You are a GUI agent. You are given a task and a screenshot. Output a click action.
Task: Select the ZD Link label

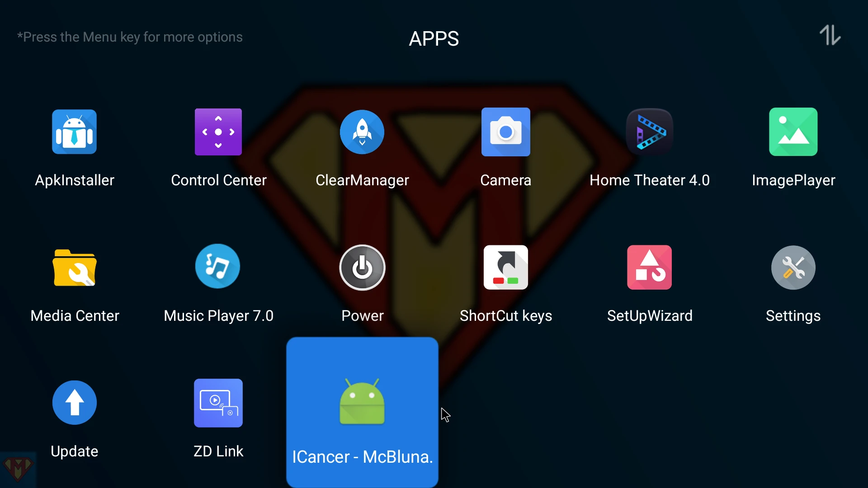[218, 451]
